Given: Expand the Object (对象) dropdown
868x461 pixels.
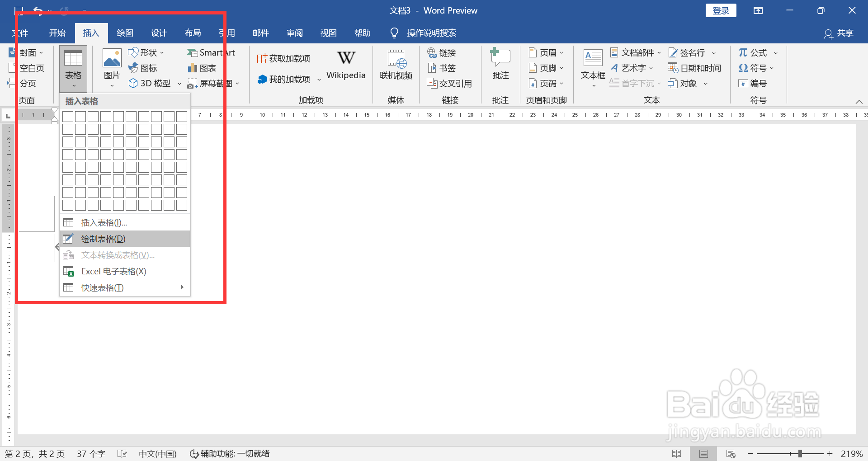Looking at the screenshot, I should click(x=706, y=84).
